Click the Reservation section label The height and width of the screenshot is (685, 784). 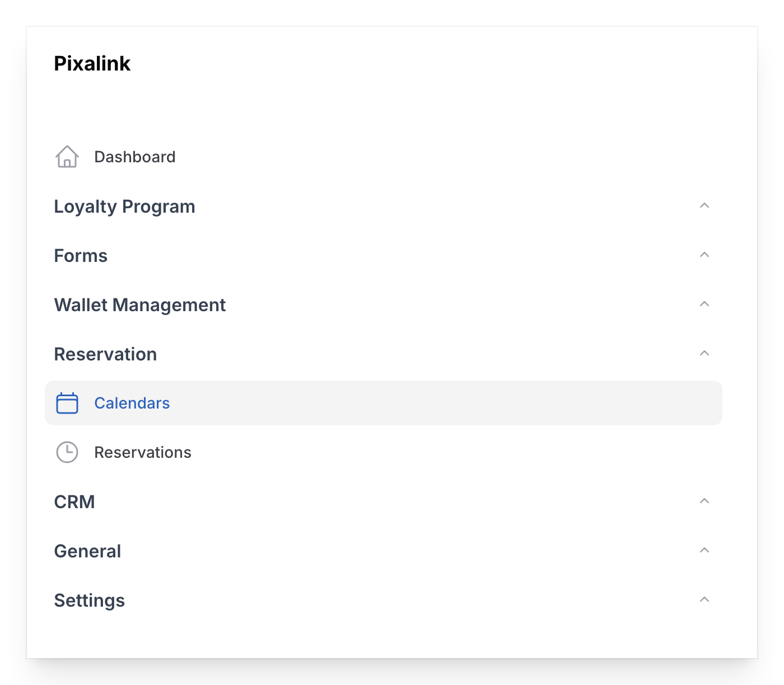click(x=105, y=354)
